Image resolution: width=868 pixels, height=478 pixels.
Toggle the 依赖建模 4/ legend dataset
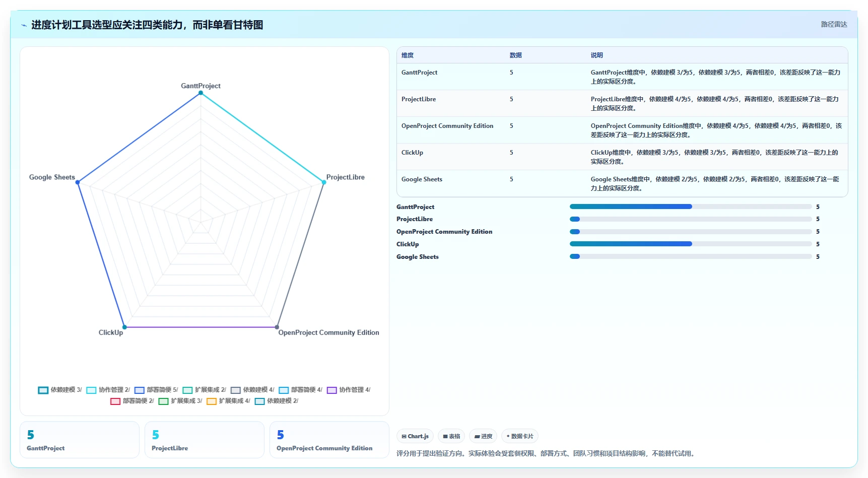pos(252,390)
